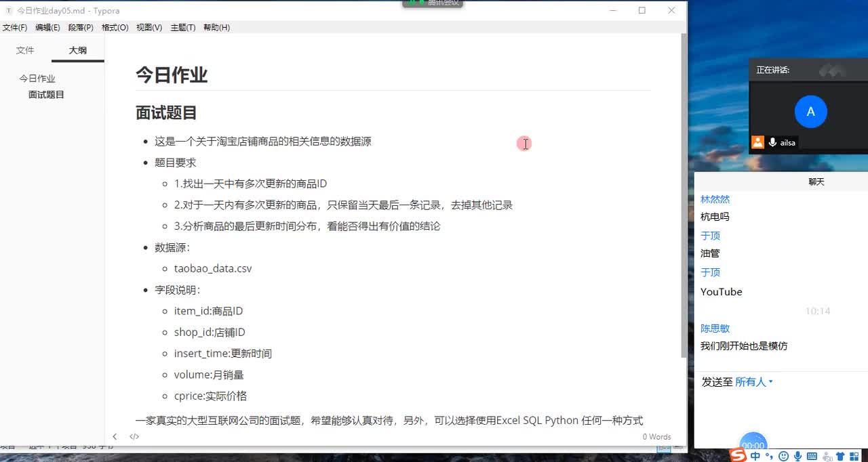Screen dimensions: 868x462
Task: Click the taobao_data.csv list item
Action: tap(213, 269)
